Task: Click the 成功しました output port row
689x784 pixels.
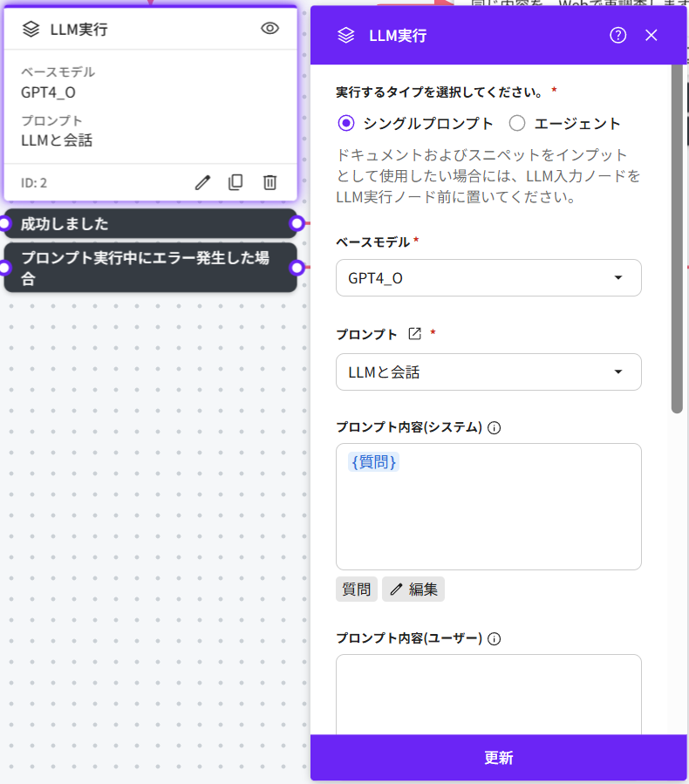Action: 150,224
